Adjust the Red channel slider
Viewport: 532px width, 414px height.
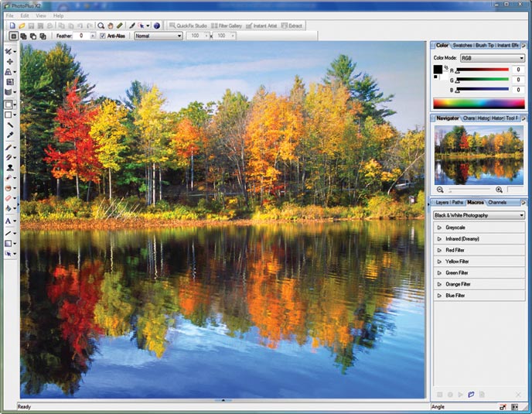tap(483, 70)
